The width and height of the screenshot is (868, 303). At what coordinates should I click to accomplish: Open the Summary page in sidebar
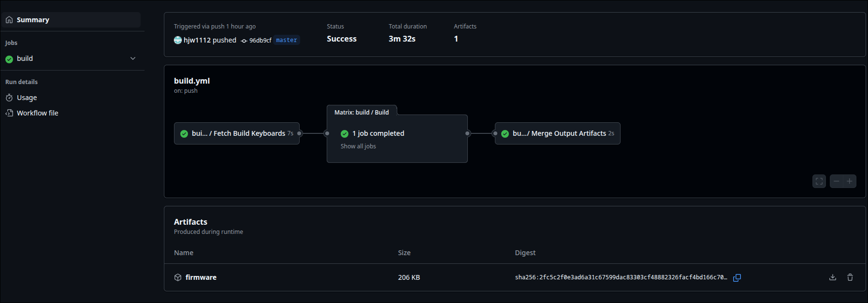coord(33,20)
